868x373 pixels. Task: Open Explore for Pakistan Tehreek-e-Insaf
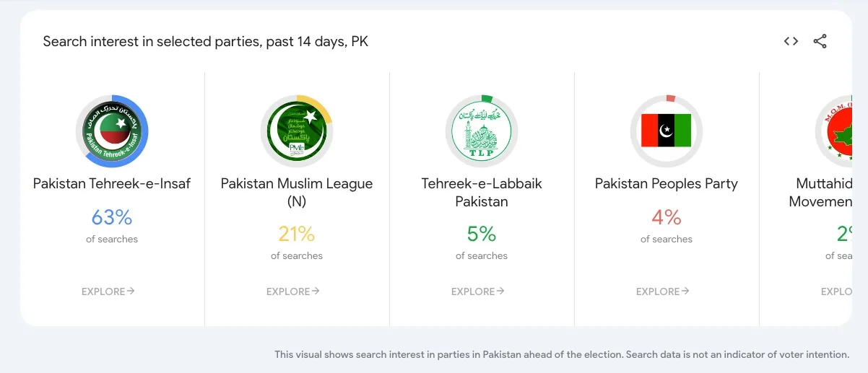(108, 291)
